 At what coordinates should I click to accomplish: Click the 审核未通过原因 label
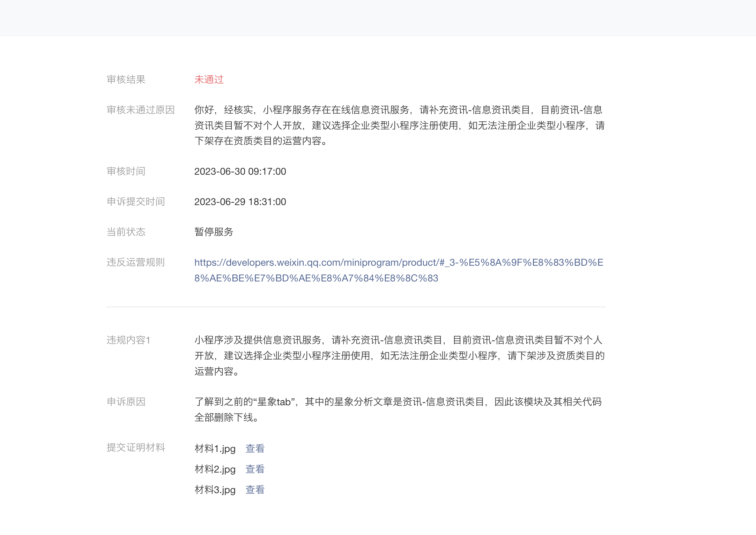coord(141,110)
